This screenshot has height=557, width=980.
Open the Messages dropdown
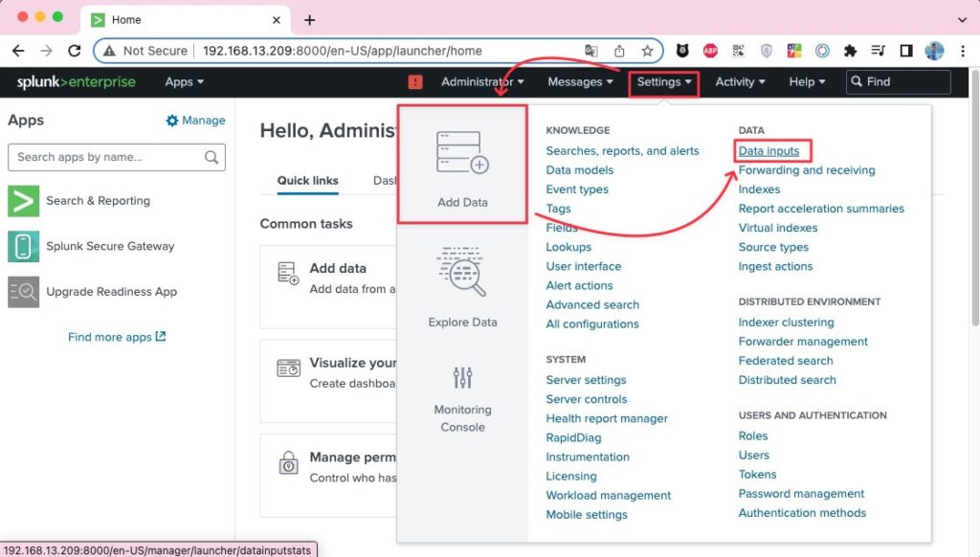pyautogui.click(x=580, y=82)
